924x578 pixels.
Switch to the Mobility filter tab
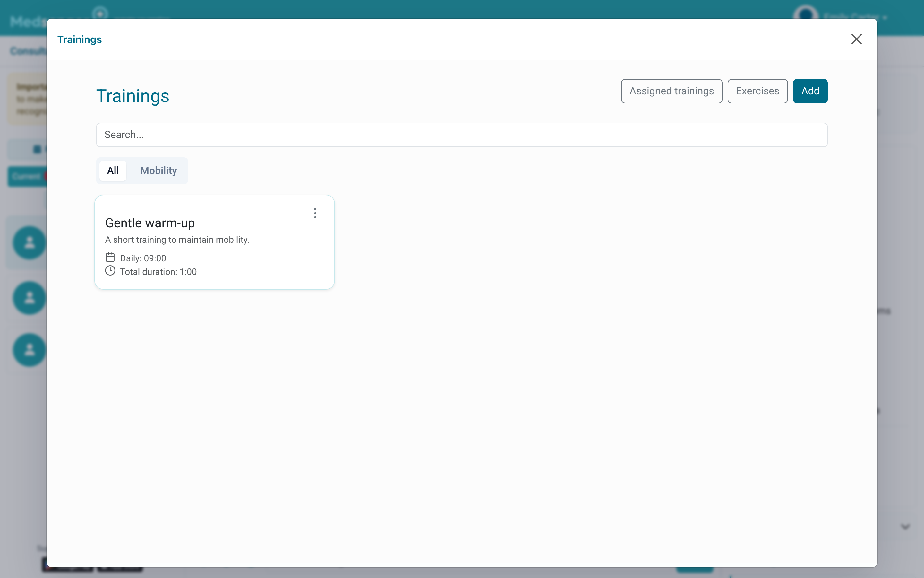point(158,171)
